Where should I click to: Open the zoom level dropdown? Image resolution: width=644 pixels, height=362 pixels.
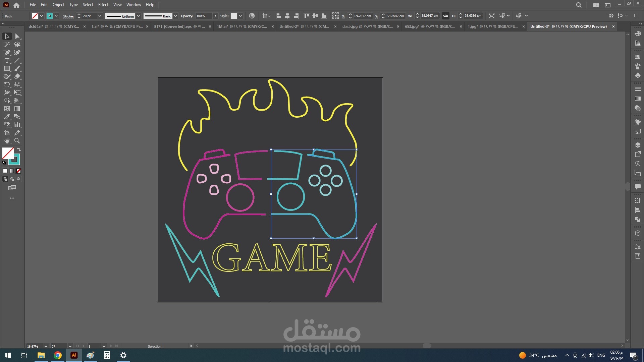coord(46,346)
